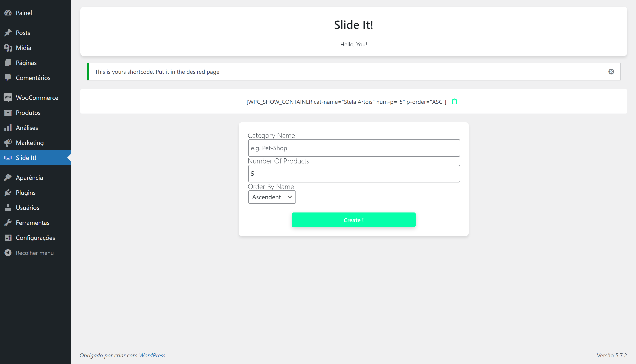
Task: Click the Hello, You! greeting text
Action: [x=354, y=44]
